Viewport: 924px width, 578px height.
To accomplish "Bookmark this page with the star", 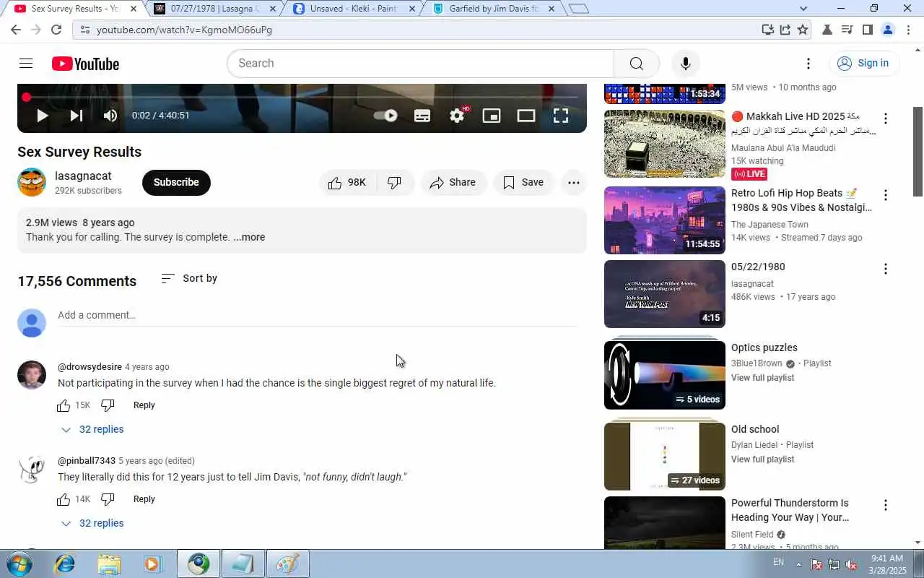I will tap(803, 30).
